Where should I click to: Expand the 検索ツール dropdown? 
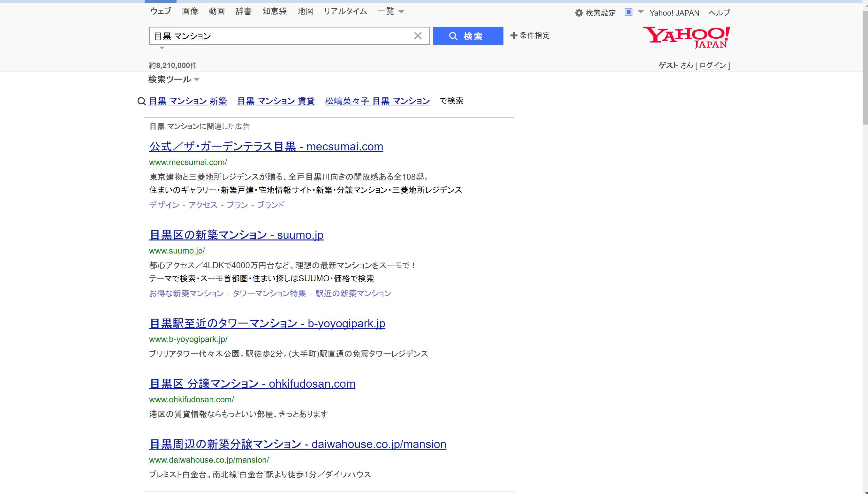[174, 80]
